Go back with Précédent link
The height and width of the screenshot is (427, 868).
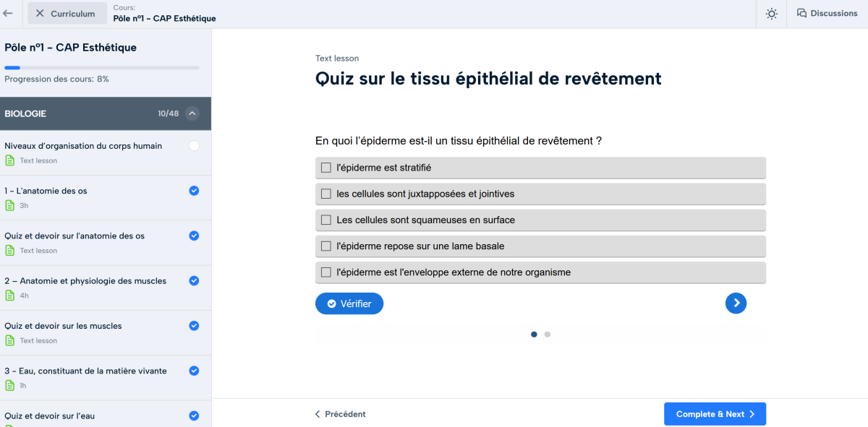341,414
